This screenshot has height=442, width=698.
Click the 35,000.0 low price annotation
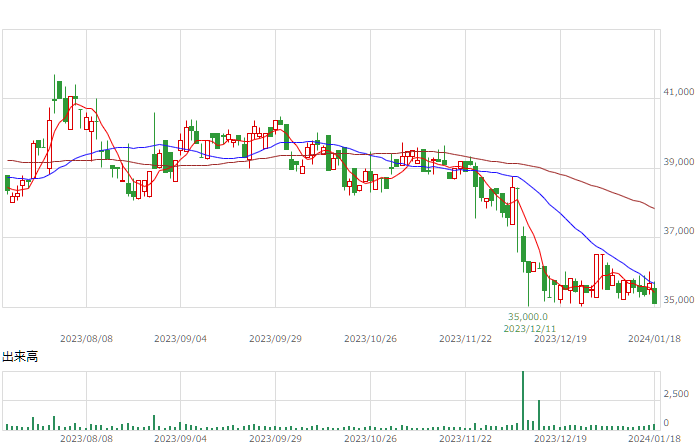(528, 317)
